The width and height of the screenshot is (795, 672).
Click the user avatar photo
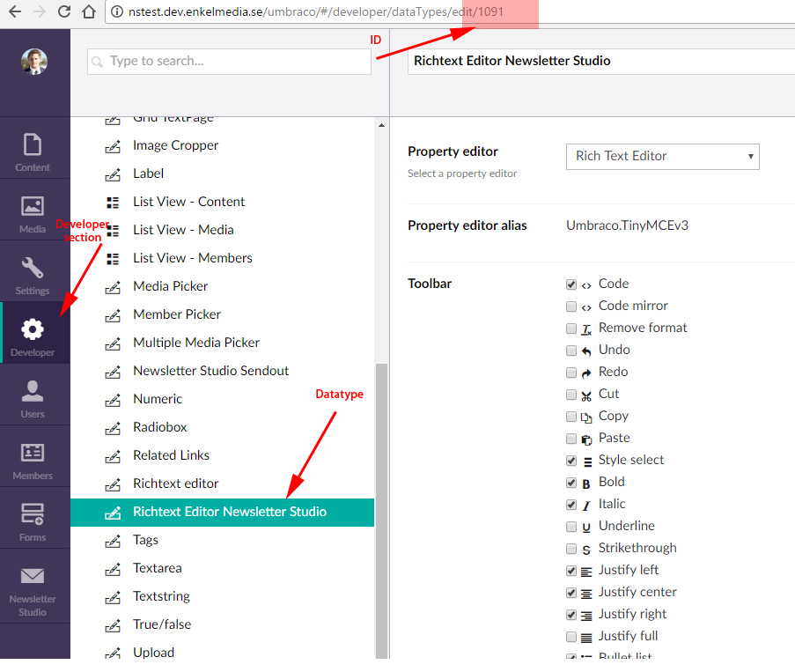34,62
